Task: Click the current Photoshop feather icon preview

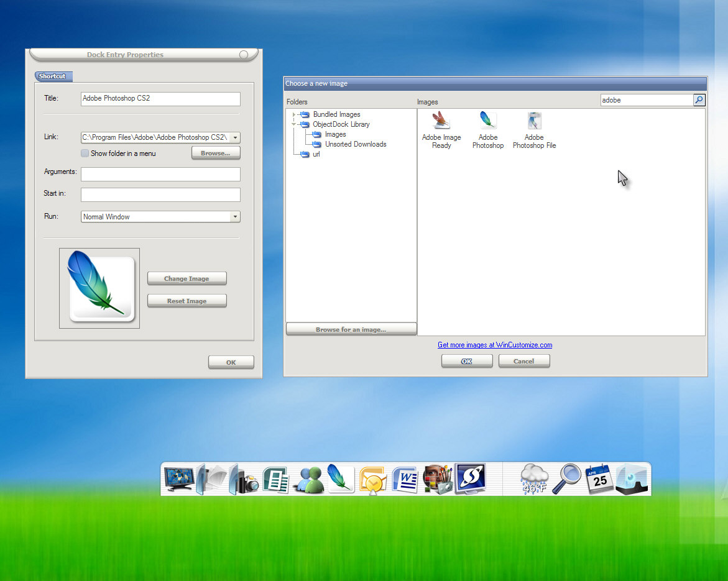Action: 99,288
